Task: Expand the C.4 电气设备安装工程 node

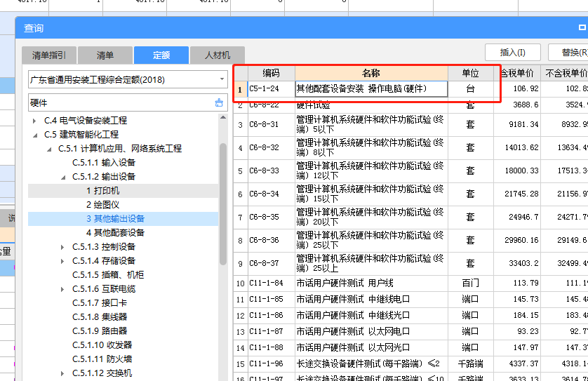Action: click(34, 121)
